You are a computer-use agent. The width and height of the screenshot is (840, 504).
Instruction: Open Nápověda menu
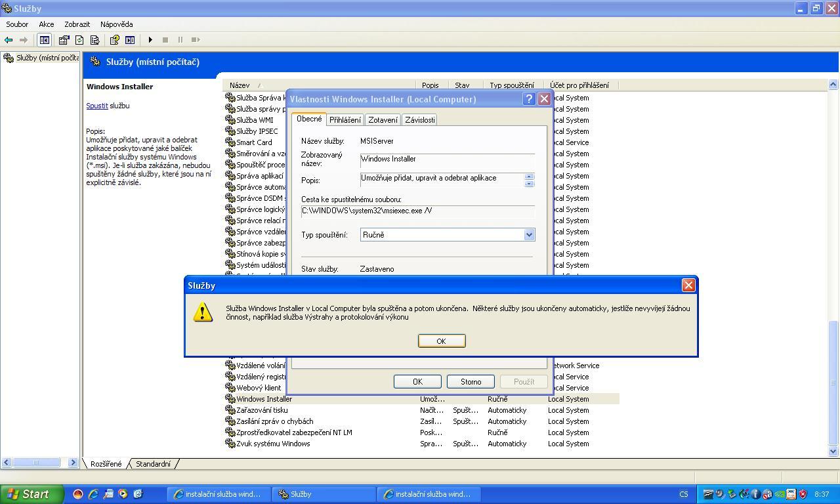click(x=117, y=24)
